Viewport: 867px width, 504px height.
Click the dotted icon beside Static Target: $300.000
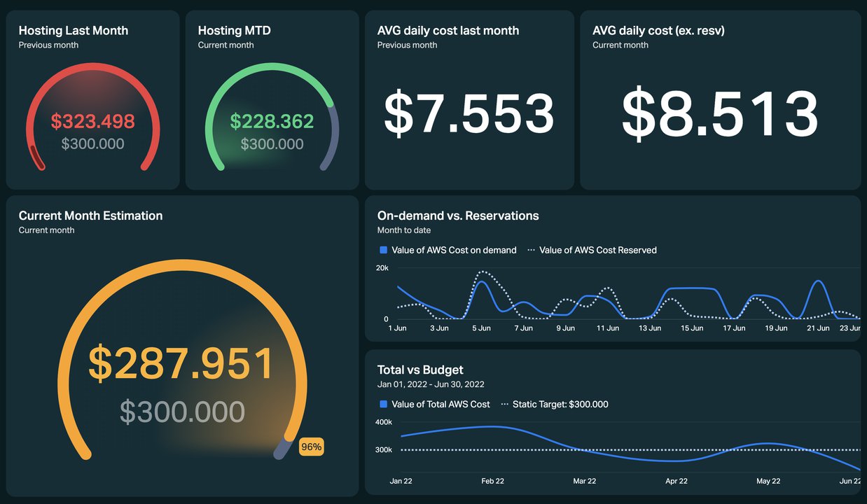point(504,404)
